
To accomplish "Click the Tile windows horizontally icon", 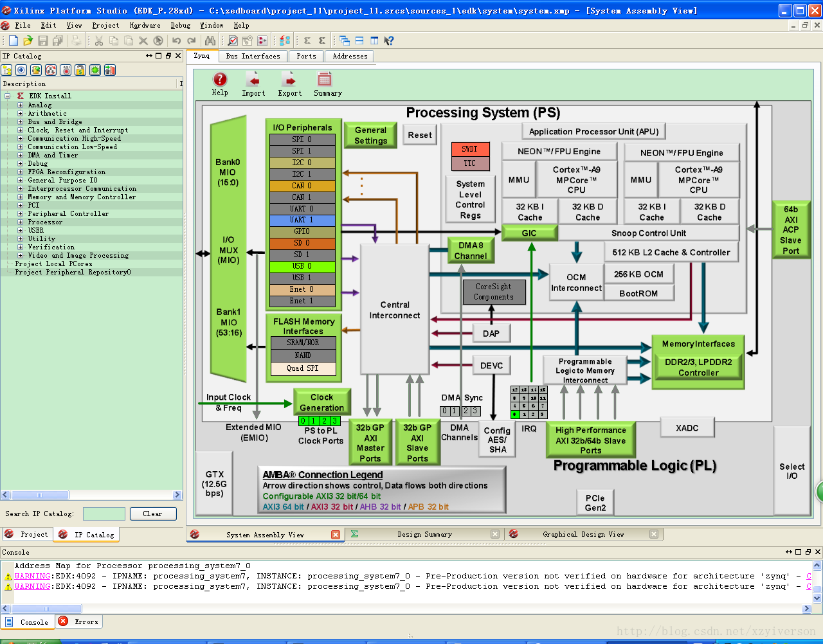I will [x=359, y=40].
